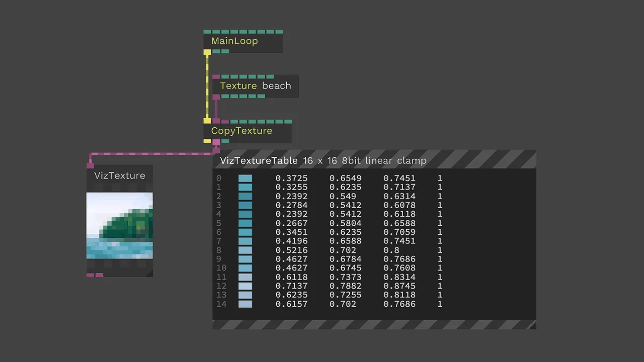Image resolution: width=644 pixels, height=362 pixels.
Task: Select the VizTexture operator title
Action: [119, 176]
